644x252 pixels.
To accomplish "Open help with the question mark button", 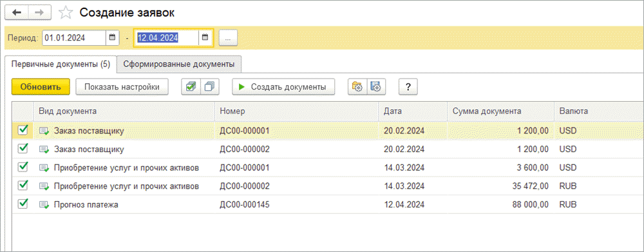I will (408, 87).
